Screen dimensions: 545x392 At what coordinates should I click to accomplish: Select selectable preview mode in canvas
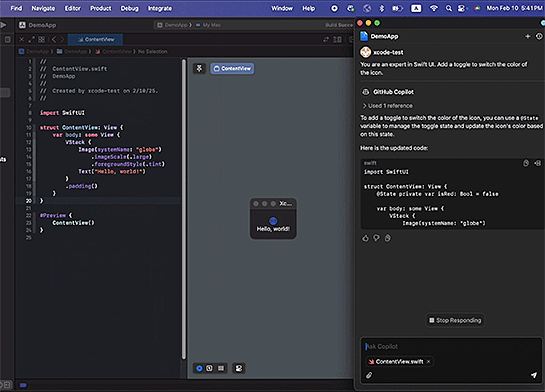[209, 368]
